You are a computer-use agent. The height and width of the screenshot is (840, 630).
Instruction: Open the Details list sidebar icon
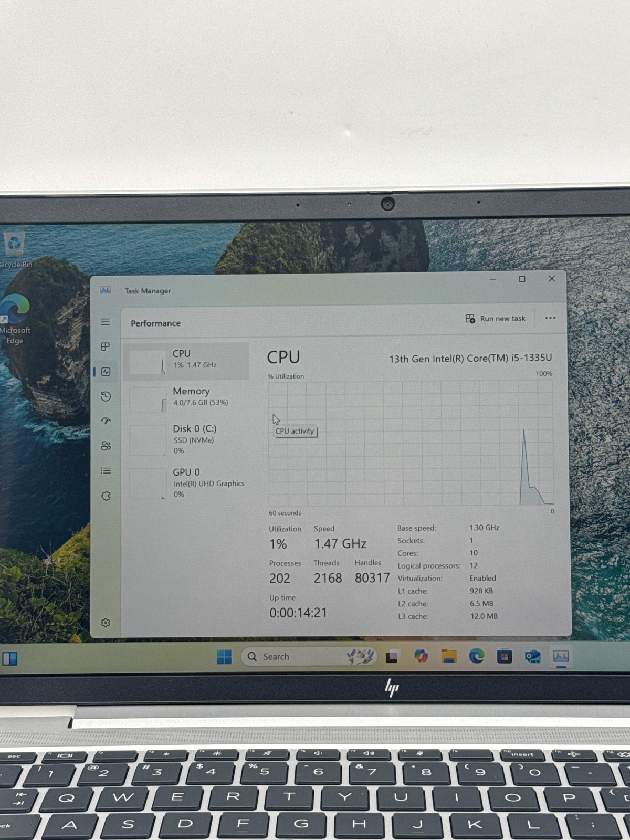click(x=106, y=471)
